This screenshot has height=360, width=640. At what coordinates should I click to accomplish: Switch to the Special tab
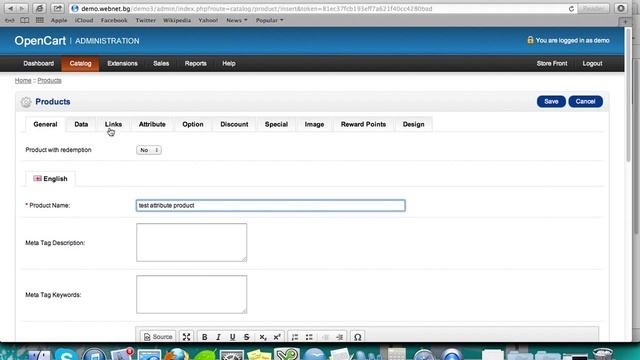click(x=276, y=124)
